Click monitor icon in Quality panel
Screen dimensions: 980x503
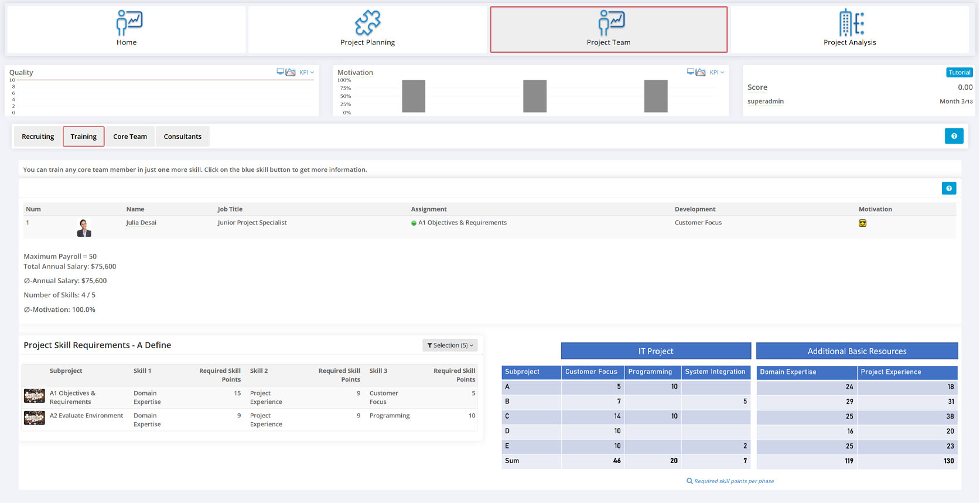[280, 72]
